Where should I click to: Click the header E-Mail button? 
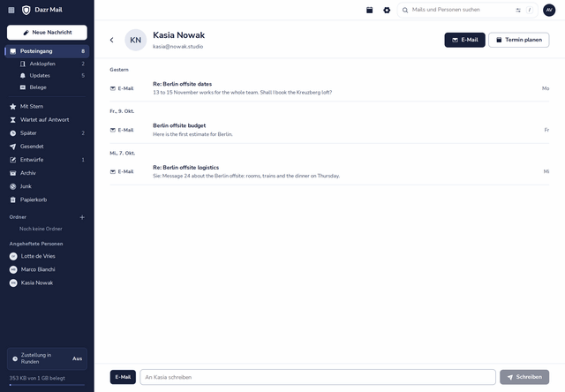click(x=465, y=40)
